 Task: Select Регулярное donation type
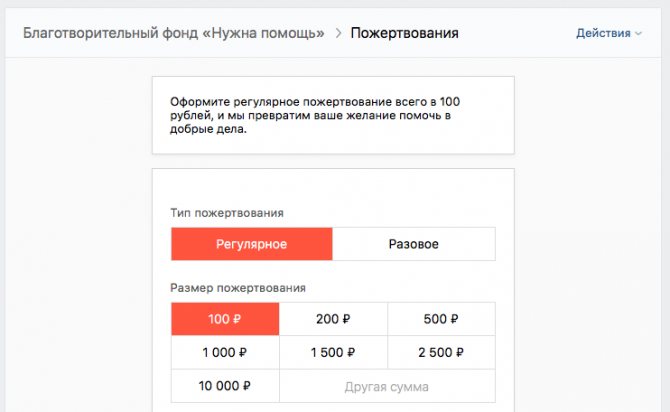pyautogui.click(x=251, y=244)
